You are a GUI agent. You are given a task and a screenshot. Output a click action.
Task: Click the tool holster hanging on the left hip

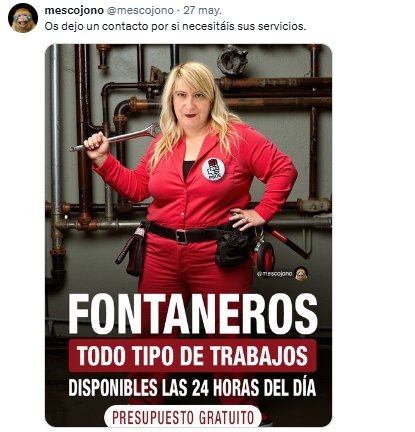pyautogui.click(x=133, y=249)
